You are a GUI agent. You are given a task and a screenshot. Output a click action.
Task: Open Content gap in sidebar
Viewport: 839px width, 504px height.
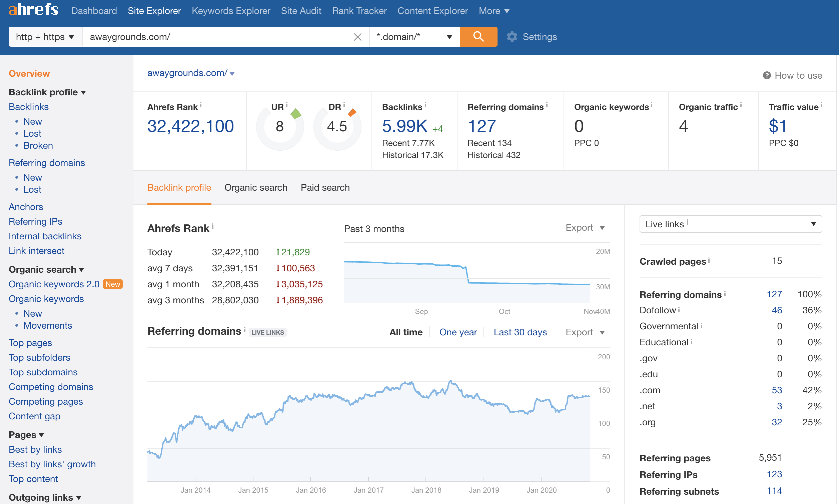click(x=35, y=416)
